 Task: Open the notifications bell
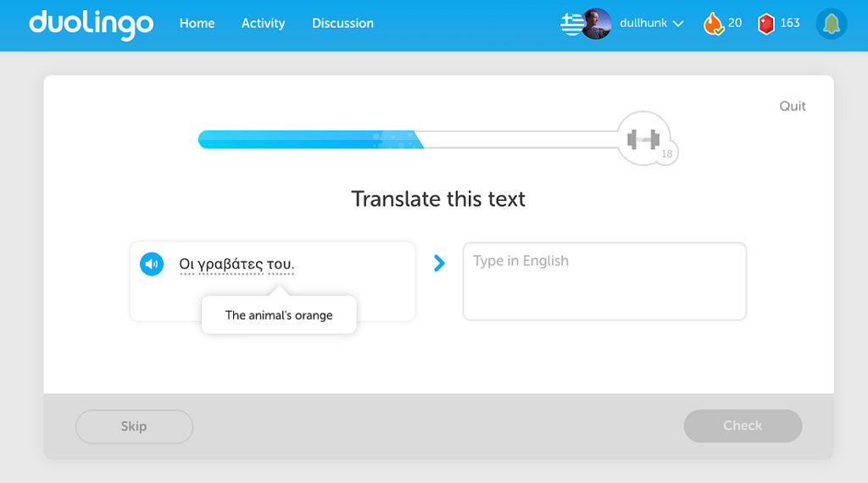click(831, 25)
